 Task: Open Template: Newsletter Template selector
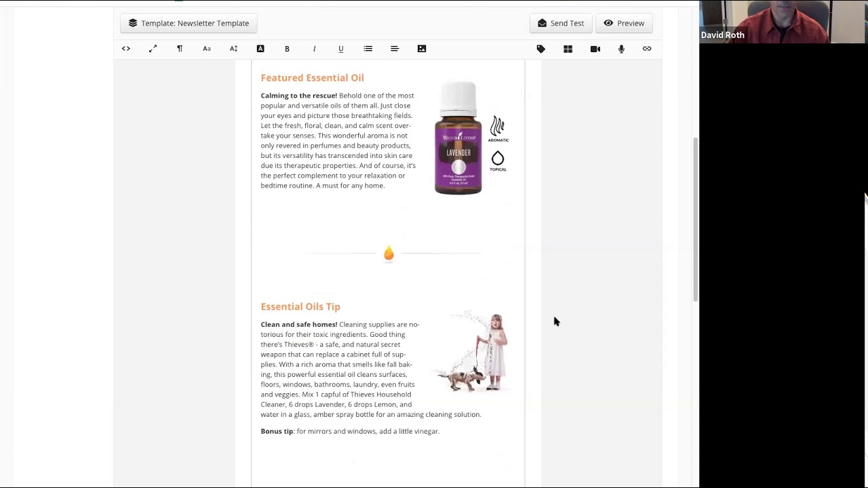pos(189,23)
